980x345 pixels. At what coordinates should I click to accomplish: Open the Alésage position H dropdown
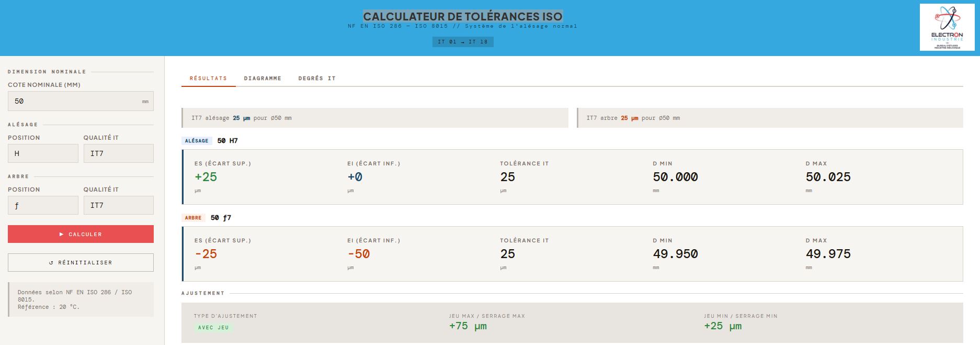pyautogui.click(x=43, y=153)
